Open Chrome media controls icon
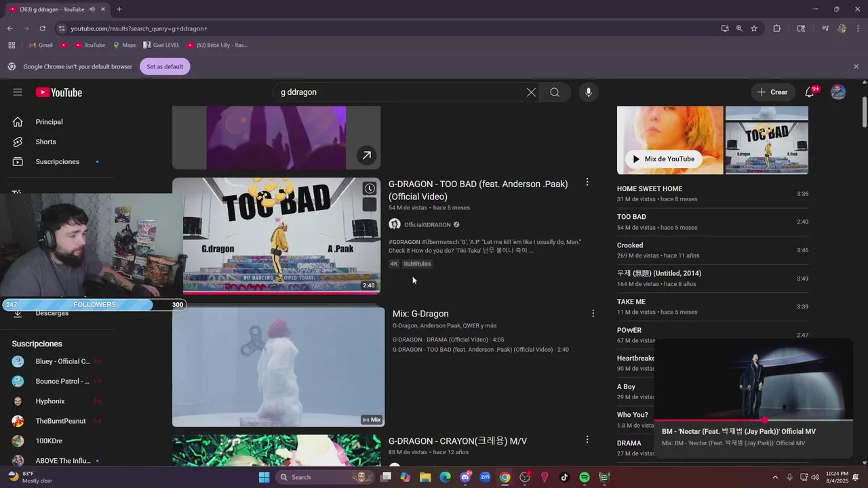 tap(825, 28)
